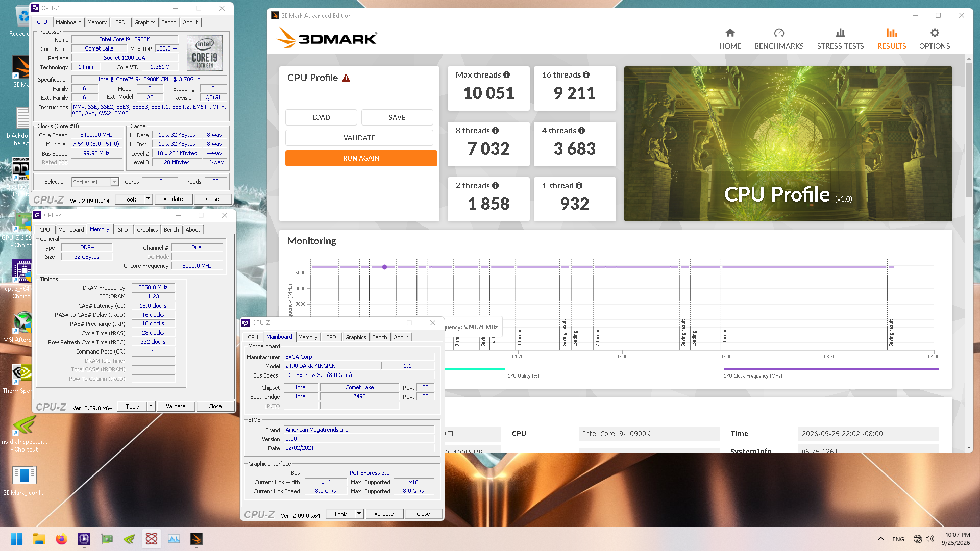This screenshot has height=551, width=980.
Task: Show info for 1-thread score
Action: (579, 186)
